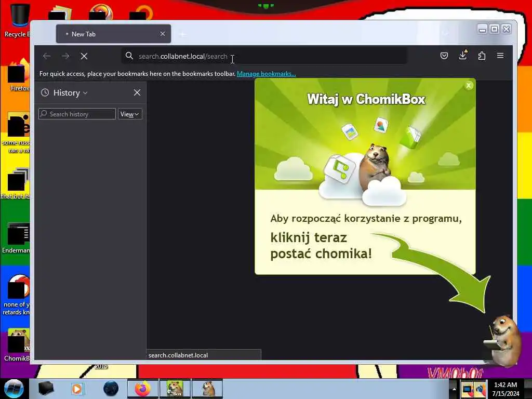Open the Firefox desktop shortcut
Screen dimensions: 532x399
point(19,75)
